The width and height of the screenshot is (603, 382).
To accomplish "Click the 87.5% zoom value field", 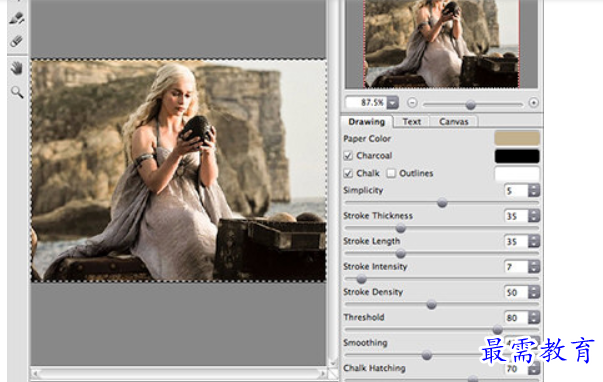I will click(x=366, y=103).
